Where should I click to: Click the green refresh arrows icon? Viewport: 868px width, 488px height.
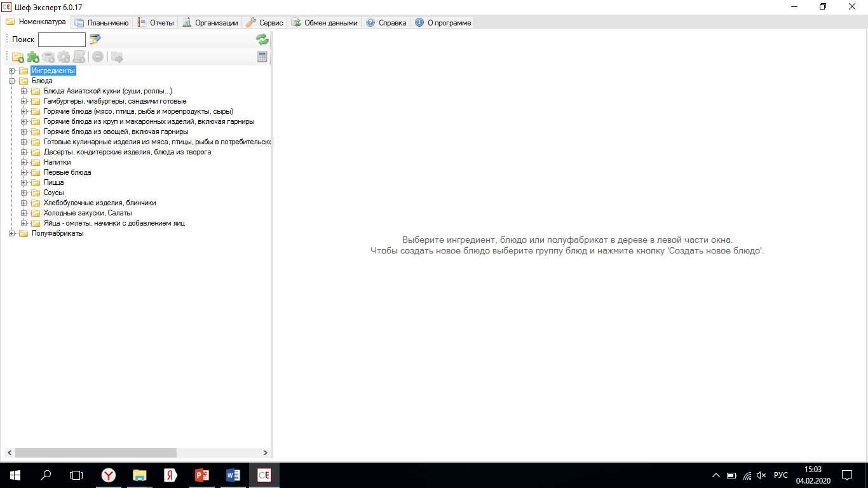262,39
